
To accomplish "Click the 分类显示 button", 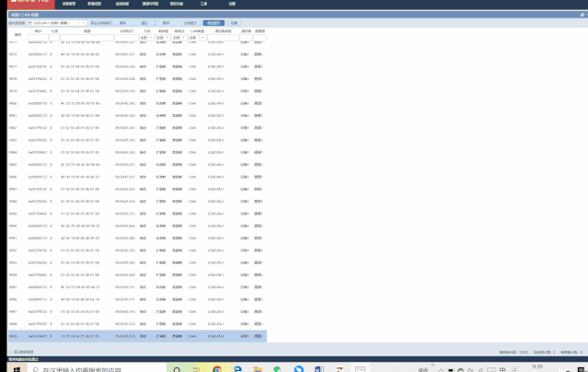I will [x=190, y=23].
